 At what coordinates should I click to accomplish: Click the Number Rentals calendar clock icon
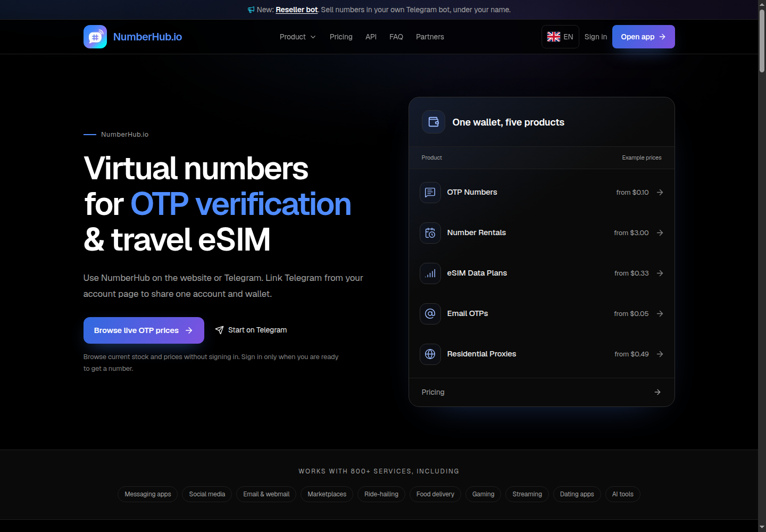tap(430, 233)
